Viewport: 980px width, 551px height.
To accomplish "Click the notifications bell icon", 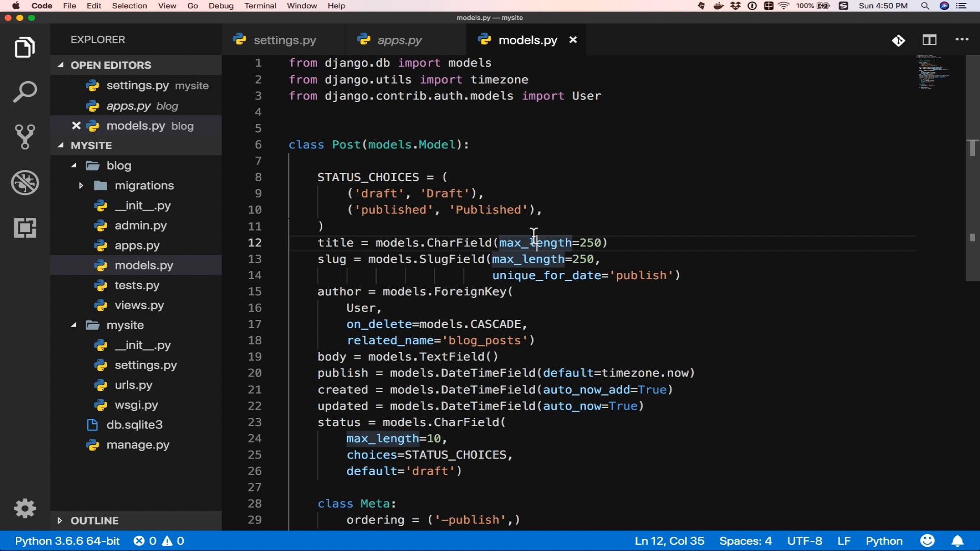I will click(958, 541).
